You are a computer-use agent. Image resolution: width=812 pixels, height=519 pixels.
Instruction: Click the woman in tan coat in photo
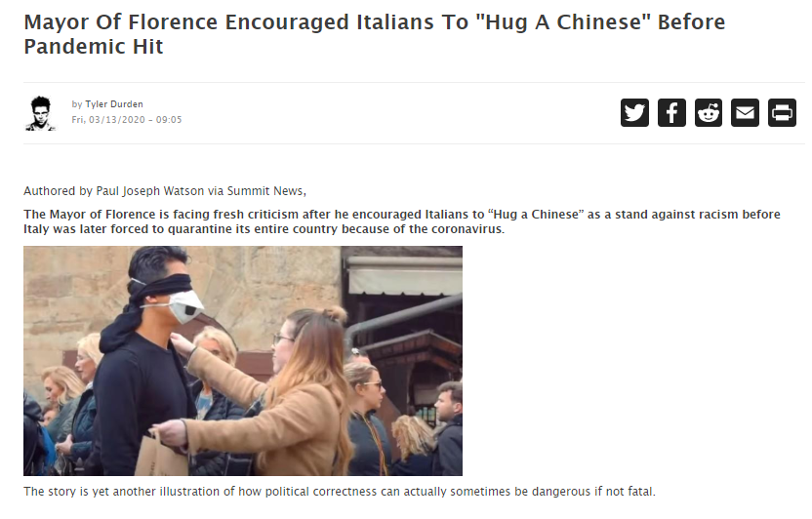coord(290,398)
